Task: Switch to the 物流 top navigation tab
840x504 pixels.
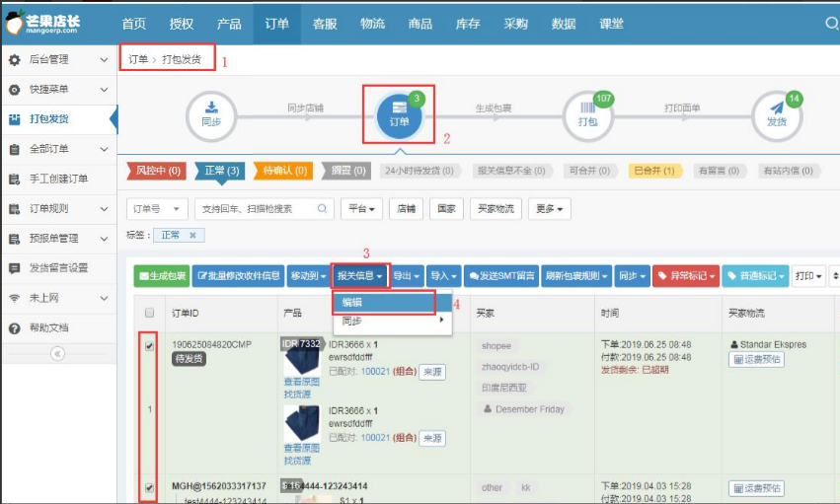Action: pos(372,23)
